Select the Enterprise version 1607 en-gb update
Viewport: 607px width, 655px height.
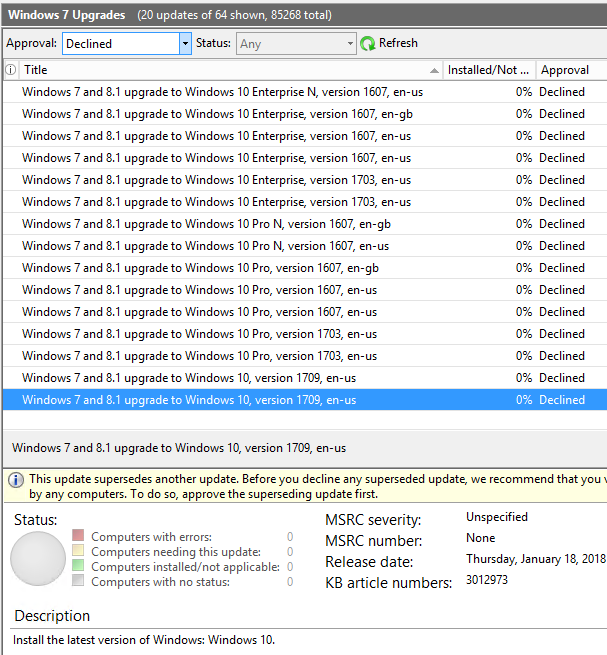(x=216, y=114)
